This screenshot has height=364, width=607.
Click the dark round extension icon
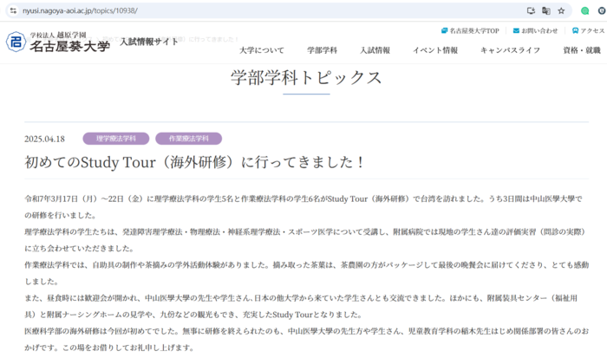[x=603, y=10]
